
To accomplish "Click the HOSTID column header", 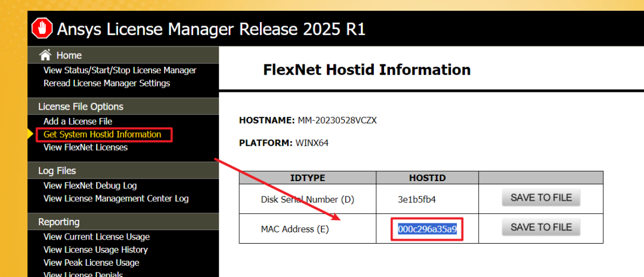I will [427, 178].
